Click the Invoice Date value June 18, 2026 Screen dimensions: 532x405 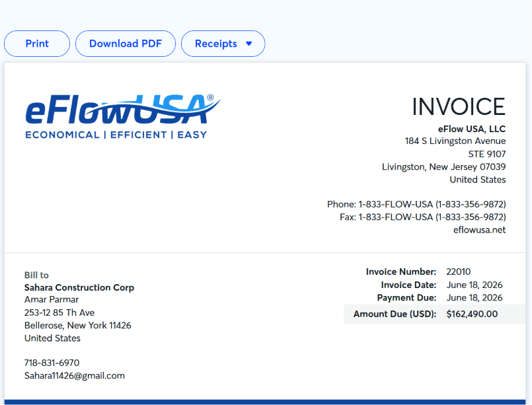(x=475, y=285)
